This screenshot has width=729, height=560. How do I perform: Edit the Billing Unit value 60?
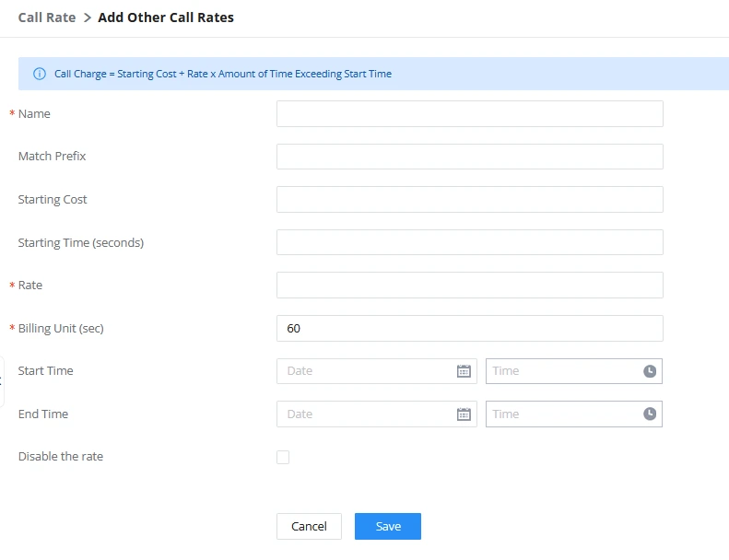(470, 328)
